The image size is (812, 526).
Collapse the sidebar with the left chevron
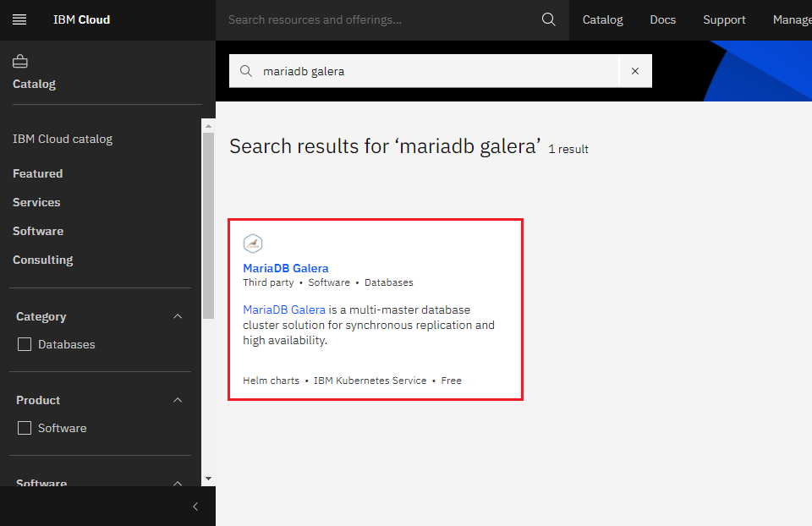tap(195, 507)
